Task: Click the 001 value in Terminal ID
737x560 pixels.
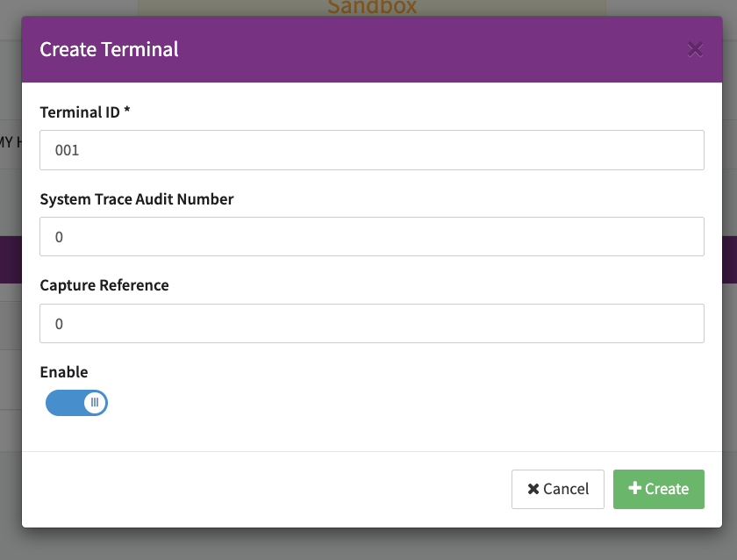Action: (x=68, y=150)
